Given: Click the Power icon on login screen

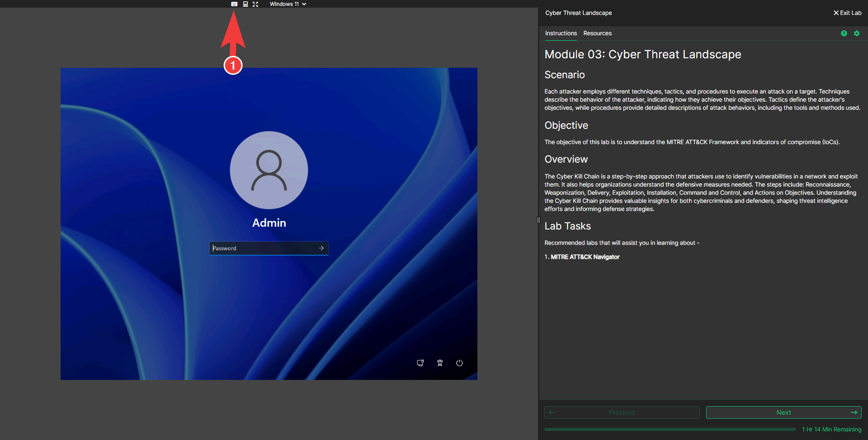Looking at the screenshot, I should click(x=459, y=363).
